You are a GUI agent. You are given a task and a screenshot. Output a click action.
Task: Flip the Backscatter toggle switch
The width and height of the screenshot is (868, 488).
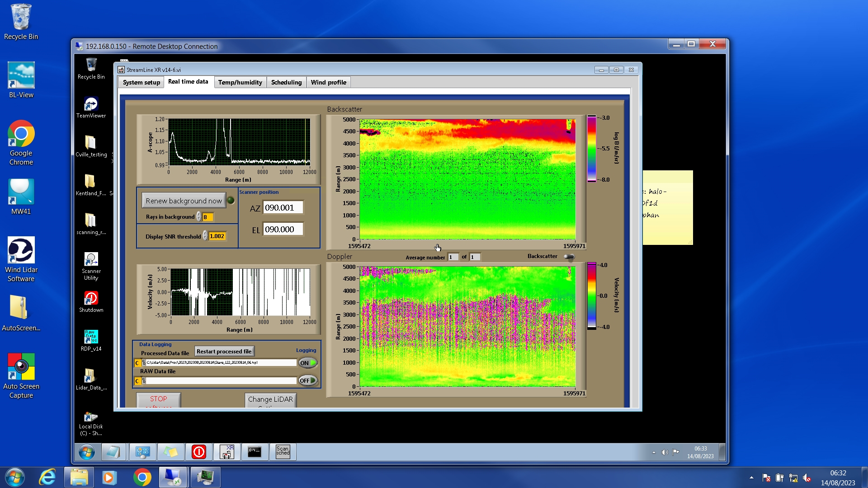click(x=569, y=257)
